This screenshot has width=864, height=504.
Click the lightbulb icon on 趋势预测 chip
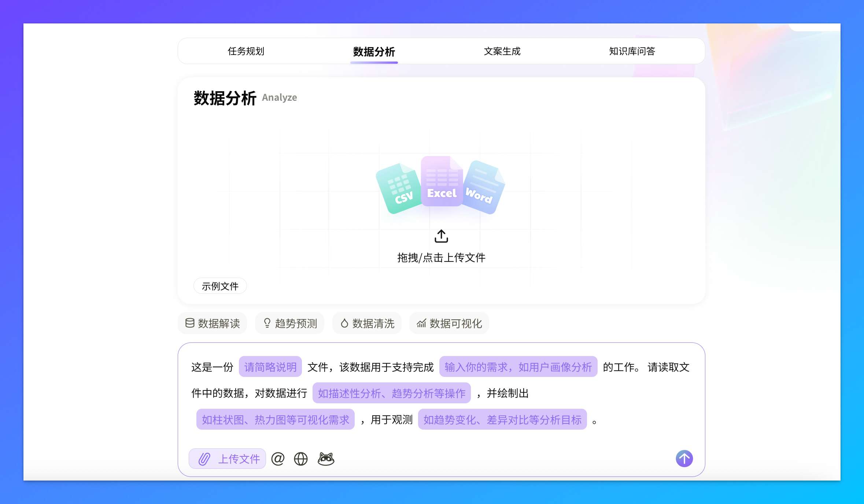266,323
